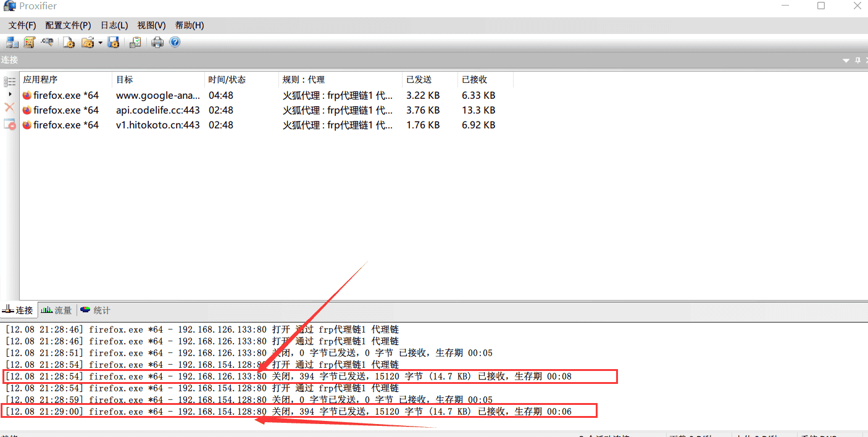
Task: Click the printer icon in toolbar
Action: point(157,43)
